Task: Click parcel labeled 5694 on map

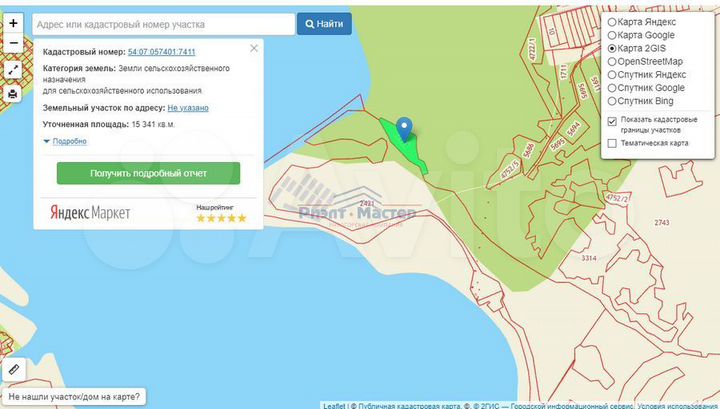Action: pos(574,129)
